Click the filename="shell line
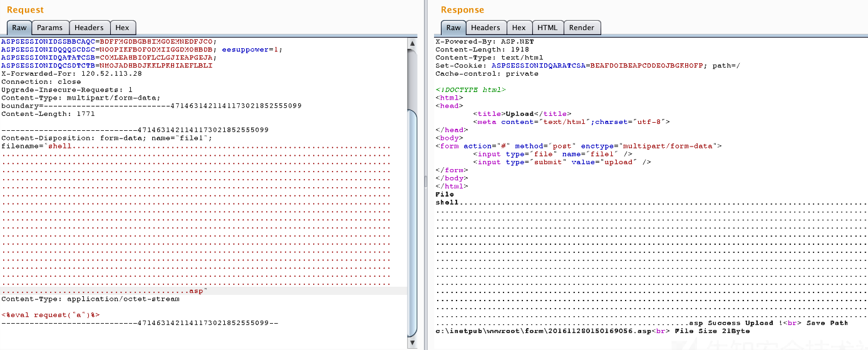 [195, 147]
